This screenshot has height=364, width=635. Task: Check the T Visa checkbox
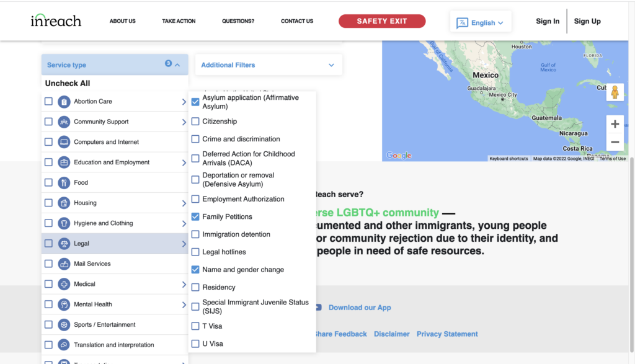coord(195,326)
